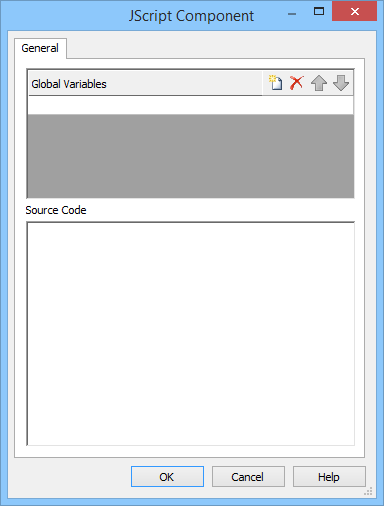This screenshot has height=506, width=384.
Task: Maximize the JScript Component window
Action: tap(319, 12)
